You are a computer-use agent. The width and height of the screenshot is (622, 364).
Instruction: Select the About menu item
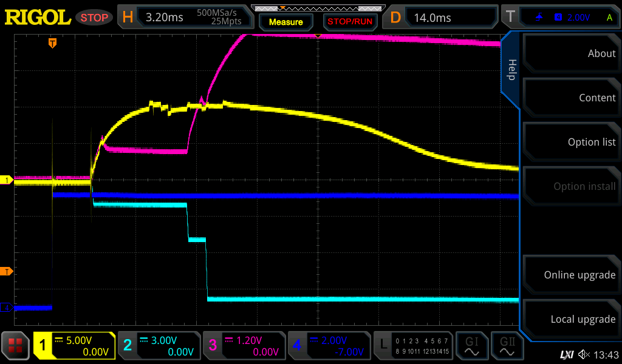point(572,53)
